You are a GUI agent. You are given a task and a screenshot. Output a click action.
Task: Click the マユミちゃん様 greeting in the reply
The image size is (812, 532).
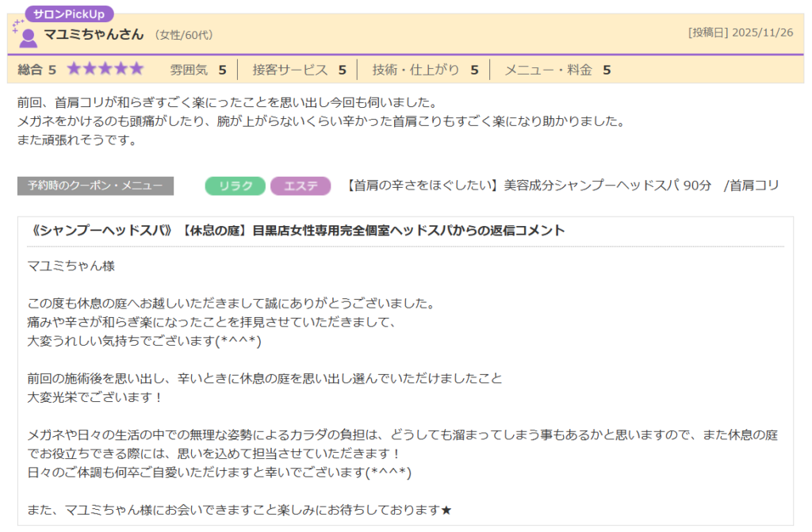[x=71, y=266]
